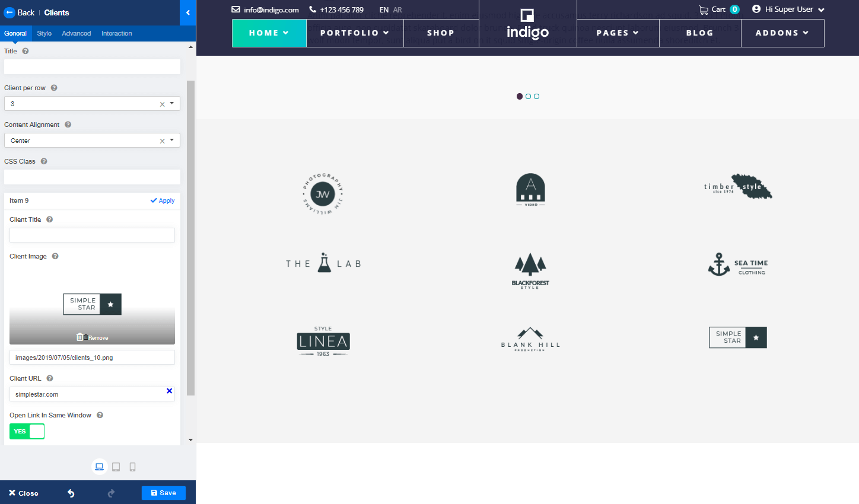Click the Linea 1963 client logo
Screen dimensions: 859x504
point(323,341)
